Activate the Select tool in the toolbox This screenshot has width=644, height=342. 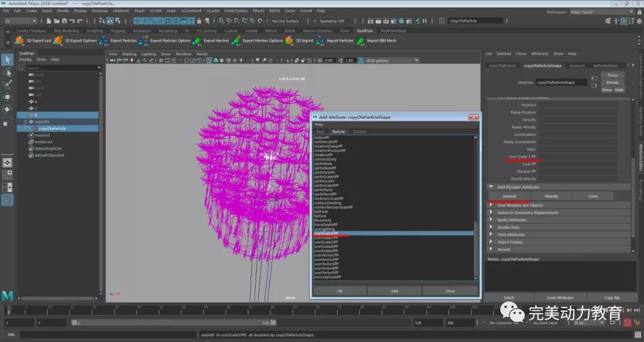pyautogui.click(x=7, y=60)
